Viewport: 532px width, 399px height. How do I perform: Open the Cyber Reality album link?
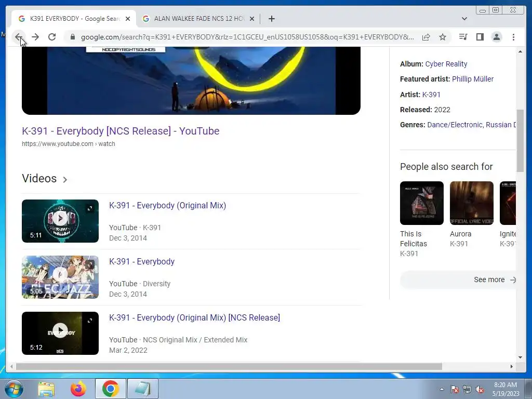click(x=446, y=64)
